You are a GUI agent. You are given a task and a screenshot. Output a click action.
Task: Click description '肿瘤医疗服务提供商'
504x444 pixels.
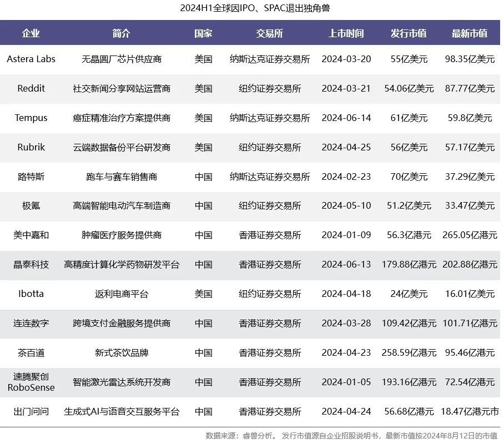click(x=121, y=235)
